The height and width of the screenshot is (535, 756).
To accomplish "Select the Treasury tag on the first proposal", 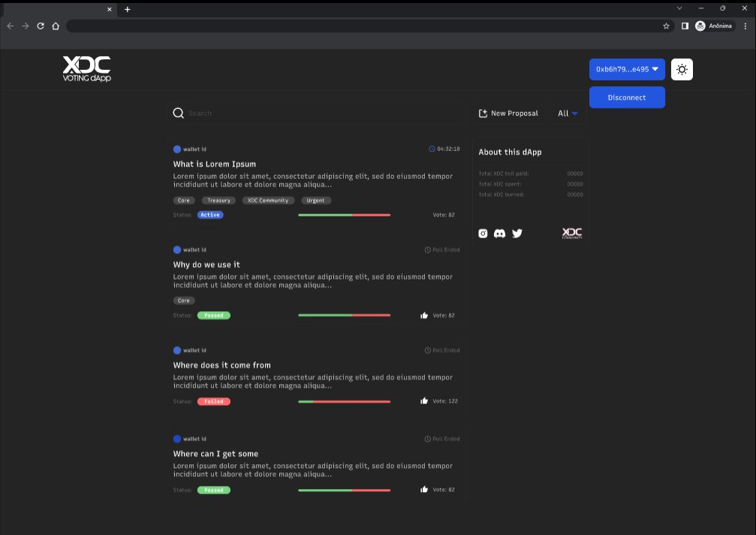I will (x=218, y=200).
